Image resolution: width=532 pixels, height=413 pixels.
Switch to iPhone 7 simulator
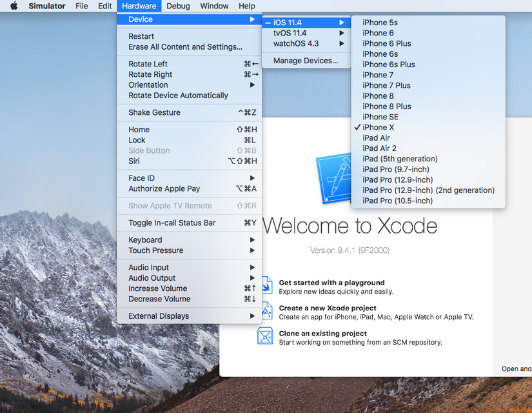(428, 75)
